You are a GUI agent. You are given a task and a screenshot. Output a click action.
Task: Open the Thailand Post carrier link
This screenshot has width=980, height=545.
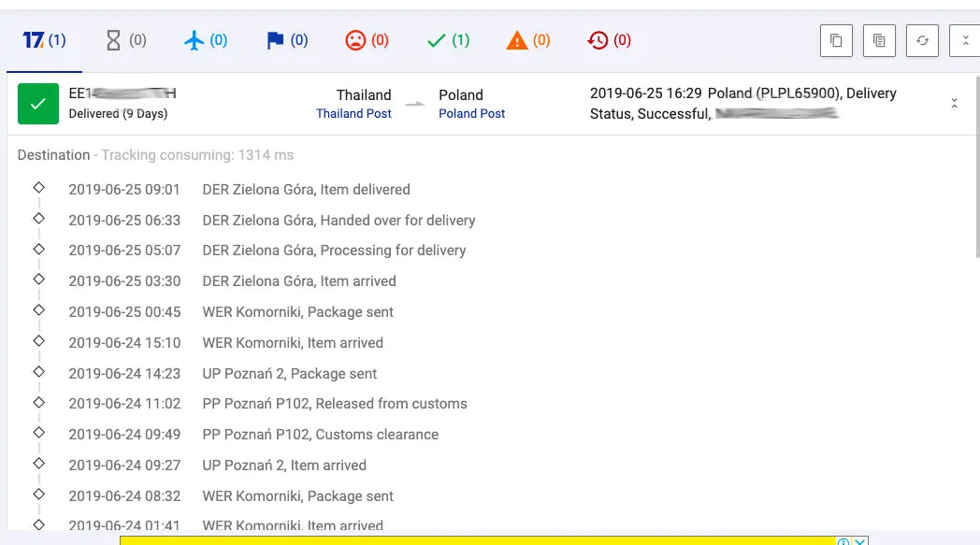[353, 114]
